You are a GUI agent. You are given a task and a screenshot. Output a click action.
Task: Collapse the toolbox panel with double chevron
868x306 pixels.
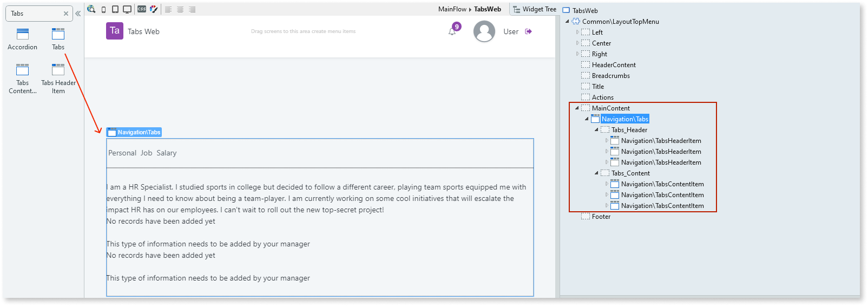click(x=78, y=14)
